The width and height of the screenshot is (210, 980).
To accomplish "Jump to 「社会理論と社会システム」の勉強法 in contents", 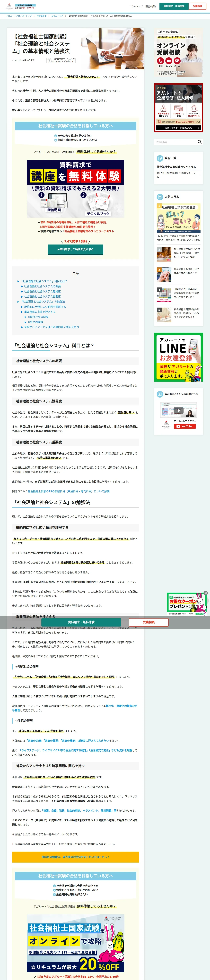I will click(43, 301).
